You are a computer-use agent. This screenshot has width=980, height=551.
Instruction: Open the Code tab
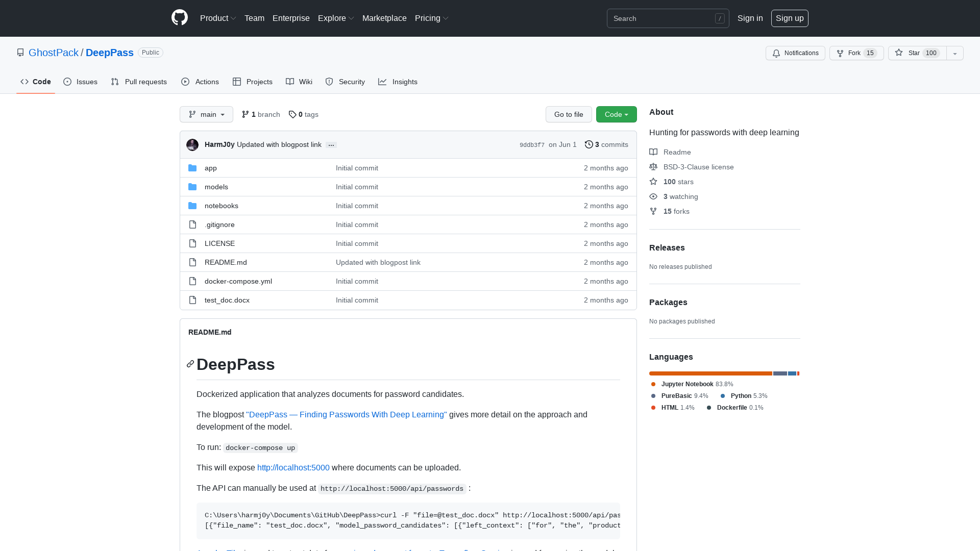coord(36,82)
